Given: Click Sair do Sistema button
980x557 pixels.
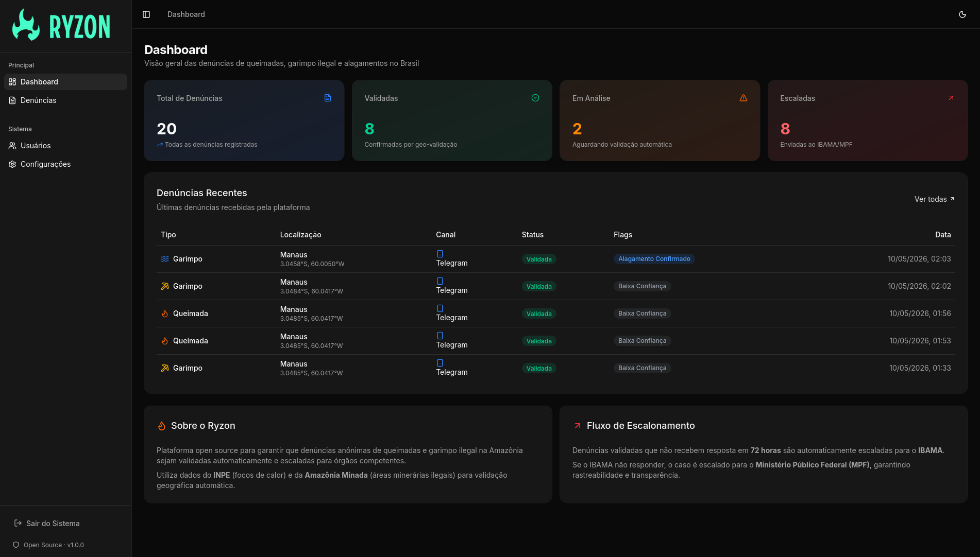Looking at the screenshot, I should [46, 524].
